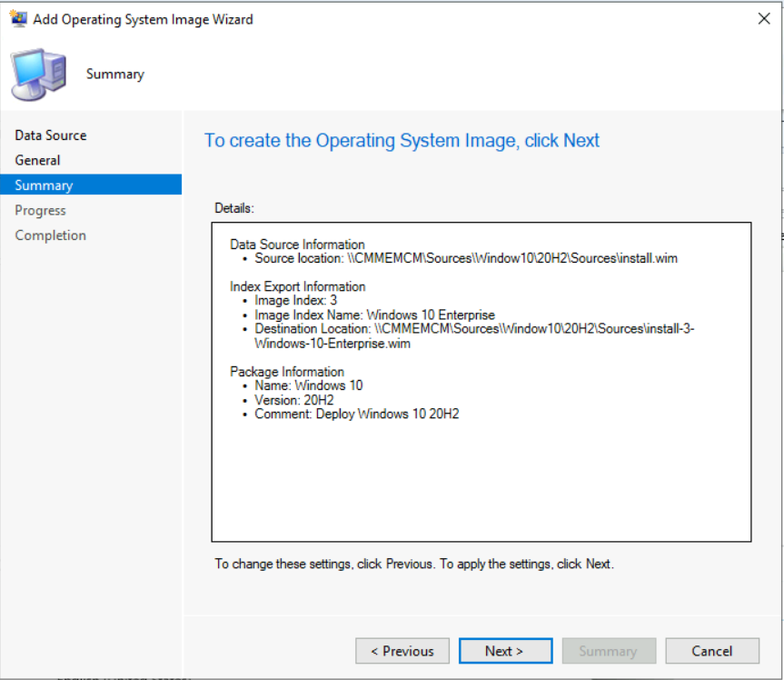This screenshot has height=680, width=784.
Task: Click the wizard title bar icon
Action: tap(18, 19)
